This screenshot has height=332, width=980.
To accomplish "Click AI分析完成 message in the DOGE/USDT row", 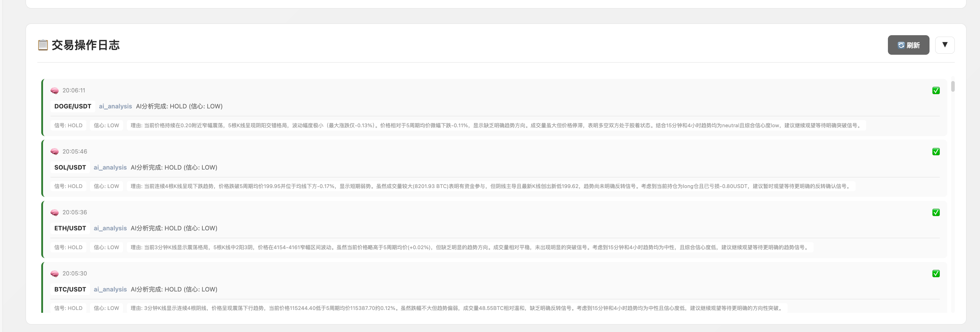I will (179, 106).
